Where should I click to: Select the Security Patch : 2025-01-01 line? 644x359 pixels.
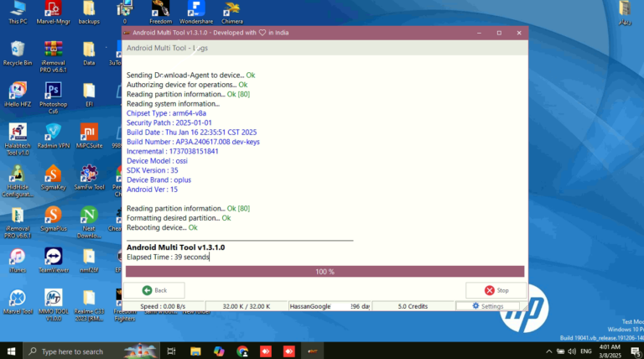pos(169,122)
